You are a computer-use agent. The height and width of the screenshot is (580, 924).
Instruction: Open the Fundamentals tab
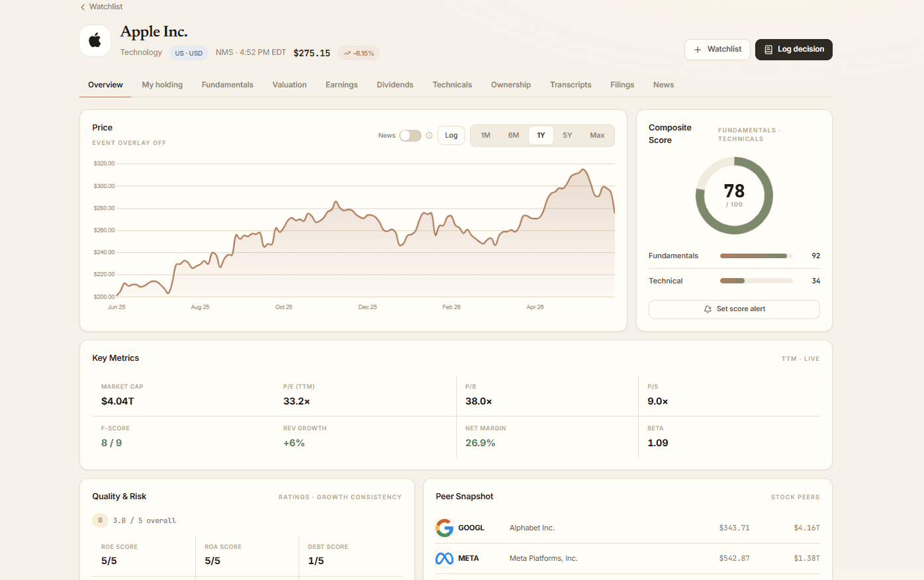(228, 85)
